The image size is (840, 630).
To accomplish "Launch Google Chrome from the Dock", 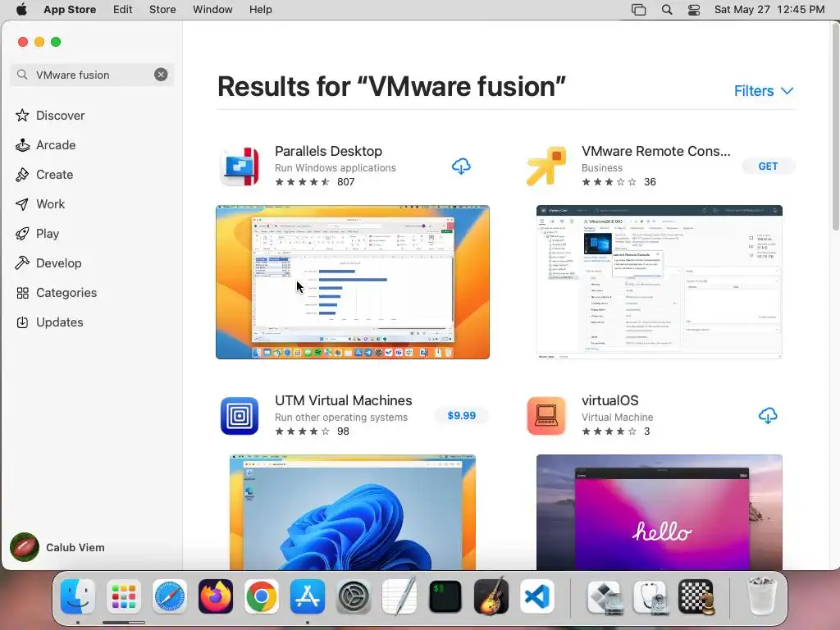I will pos(262,596).
